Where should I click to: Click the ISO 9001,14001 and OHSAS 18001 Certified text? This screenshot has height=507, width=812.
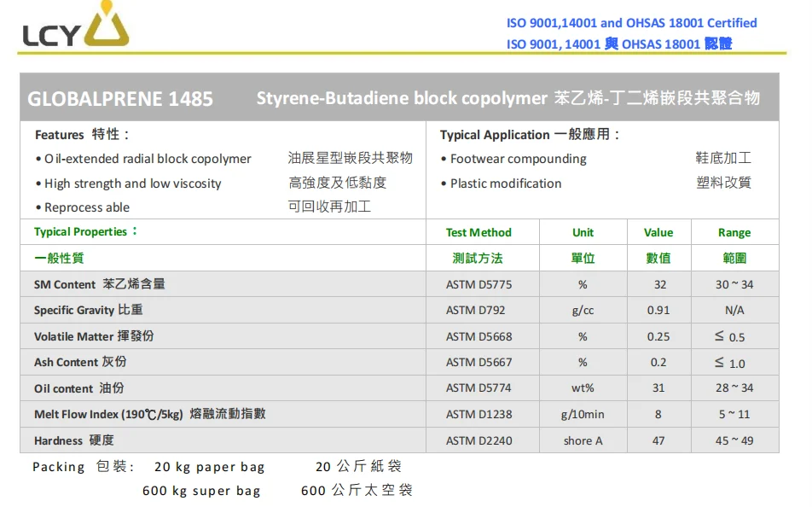tap(632, 23)
